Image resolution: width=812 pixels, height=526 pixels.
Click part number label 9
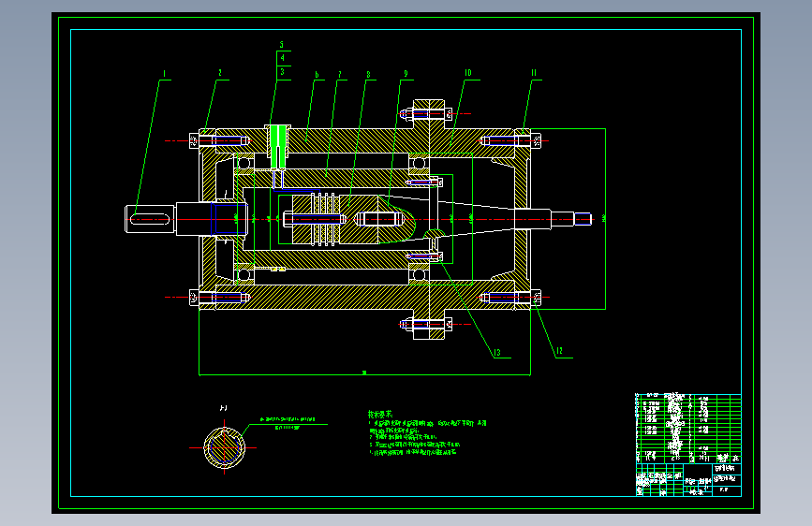click(x=406, y=74)
